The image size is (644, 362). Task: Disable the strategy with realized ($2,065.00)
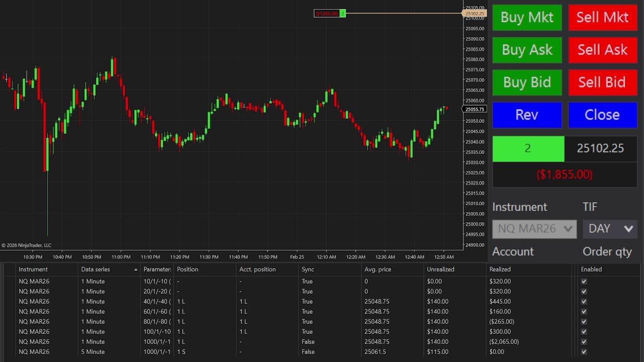[584, 342]
